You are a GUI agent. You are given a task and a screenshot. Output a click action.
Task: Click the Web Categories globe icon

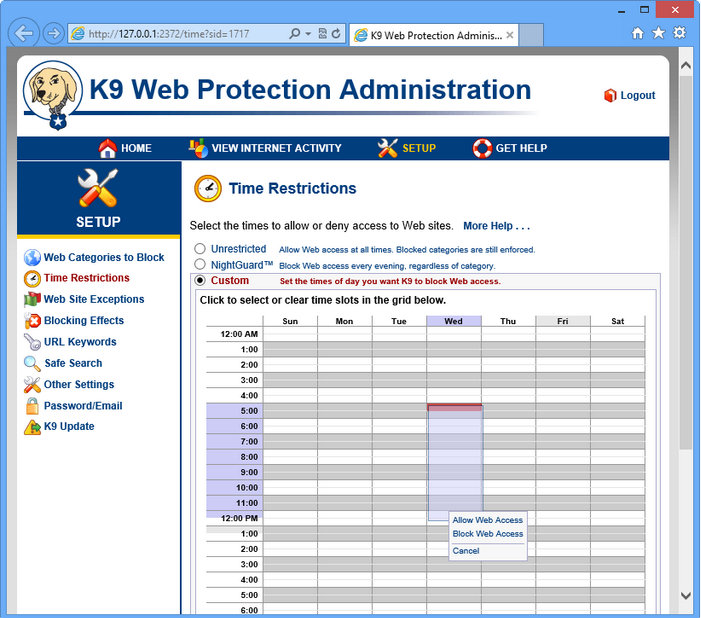pyautogui.click(x=32, y=258)
